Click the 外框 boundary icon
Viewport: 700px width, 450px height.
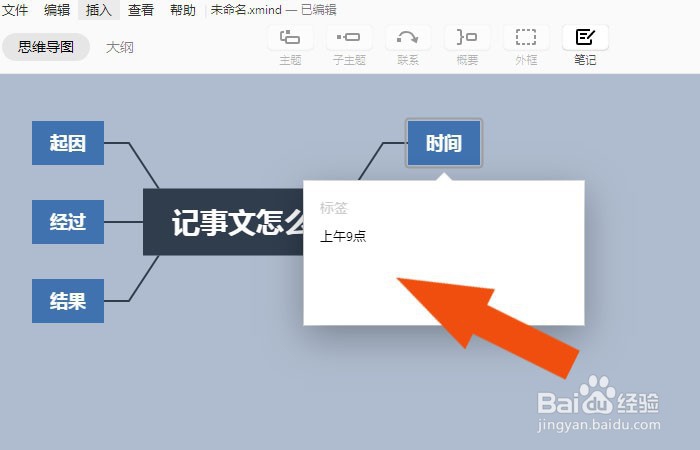tap(526, 38)
